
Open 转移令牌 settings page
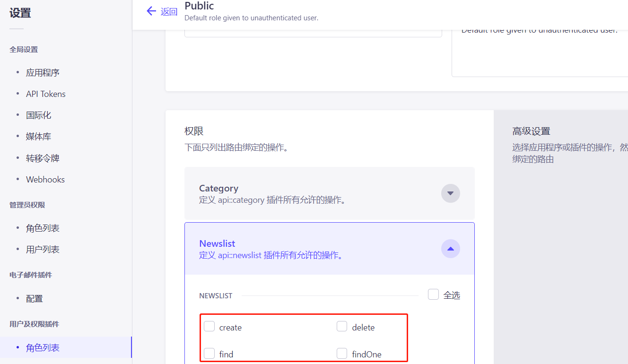click(x=43, y=158)
